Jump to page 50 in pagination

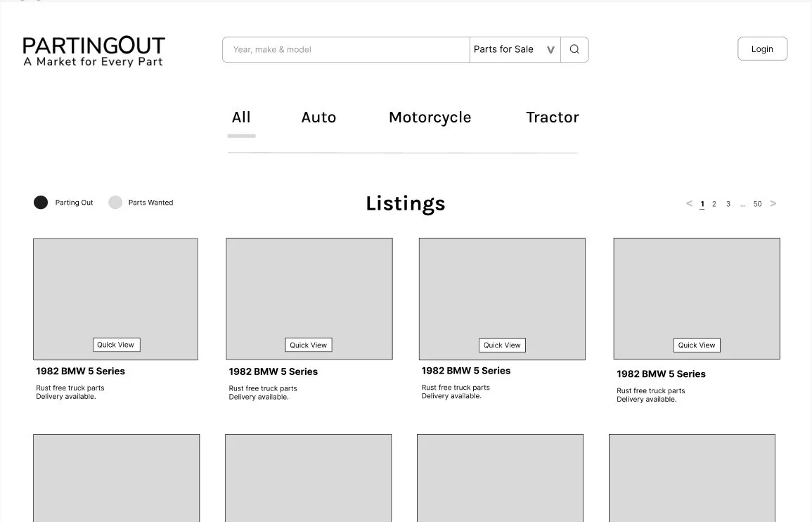coord(757,204)
